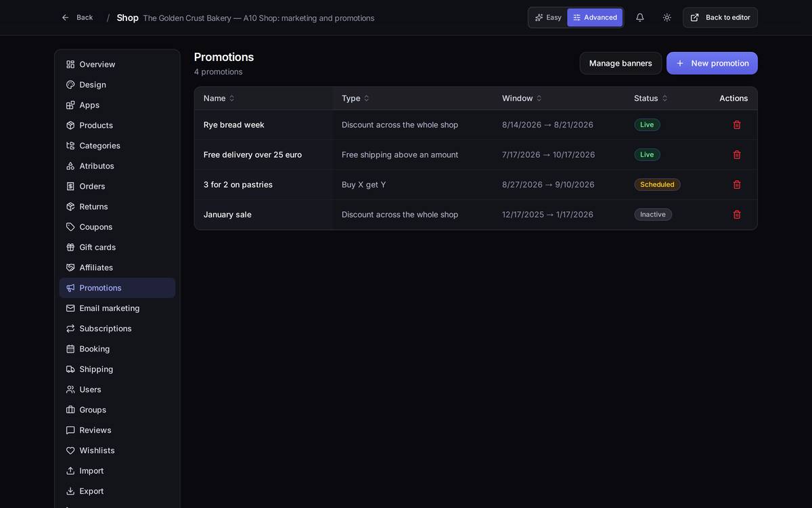Screen dimensions: 812x508
Task: Open Overview in sidebar
Action: point(117,64)
